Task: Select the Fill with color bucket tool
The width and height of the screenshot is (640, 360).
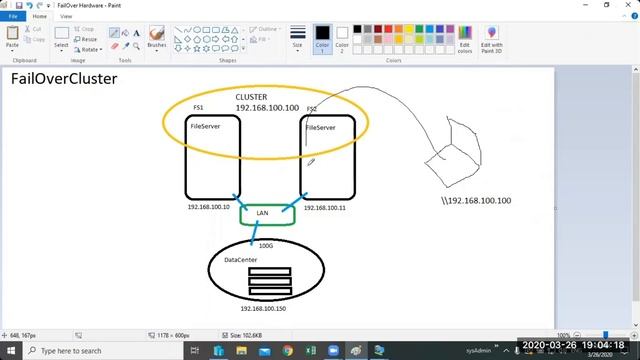Action: [125, 33]
